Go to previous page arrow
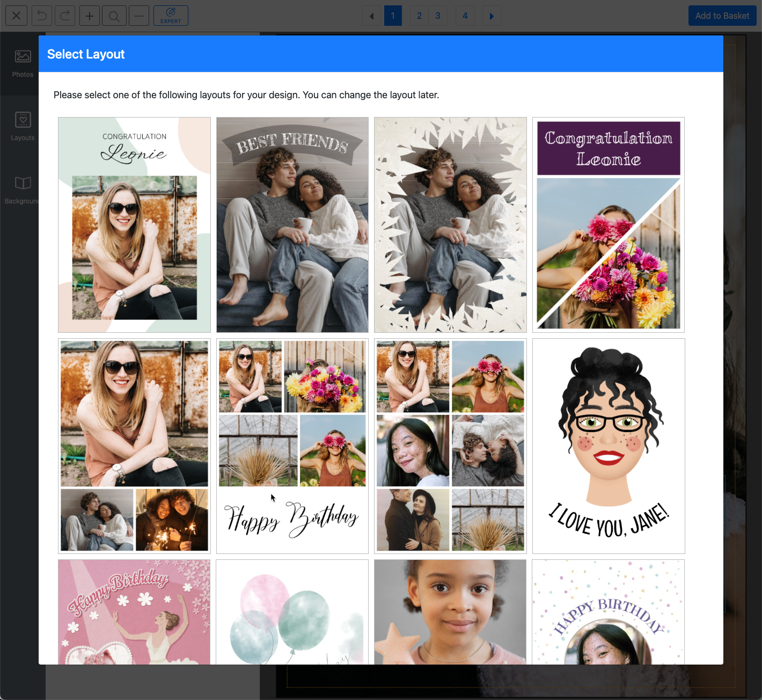This screenshot has height=700, width=762. 371,16
